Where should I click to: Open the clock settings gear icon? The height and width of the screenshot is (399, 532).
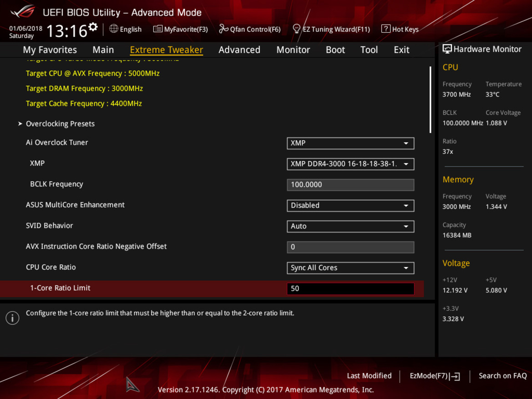click(93, 27)
